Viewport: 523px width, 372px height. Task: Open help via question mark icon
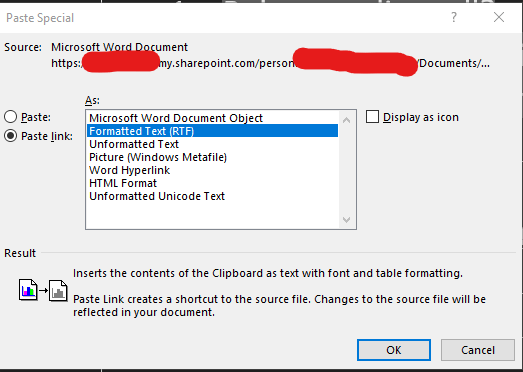454,17
